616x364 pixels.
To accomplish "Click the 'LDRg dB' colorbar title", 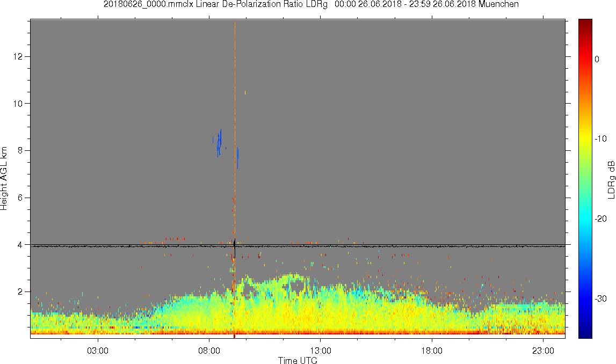I will (611, 179).
